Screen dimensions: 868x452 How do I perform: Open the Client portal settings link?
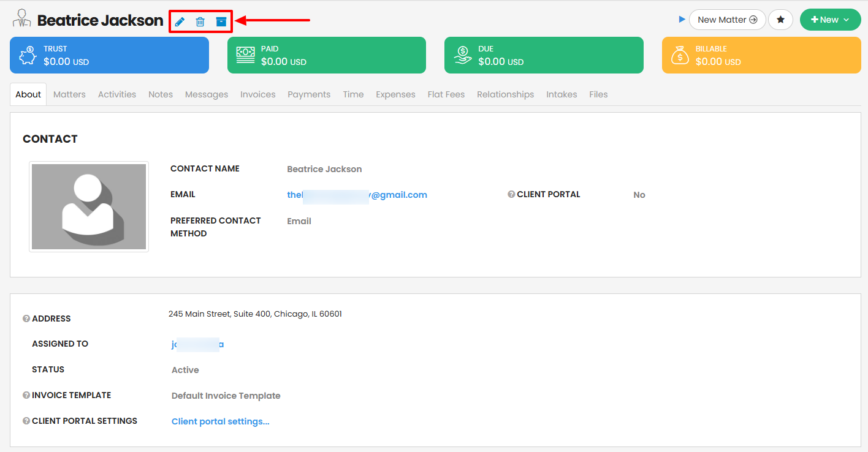click(220, 421)
